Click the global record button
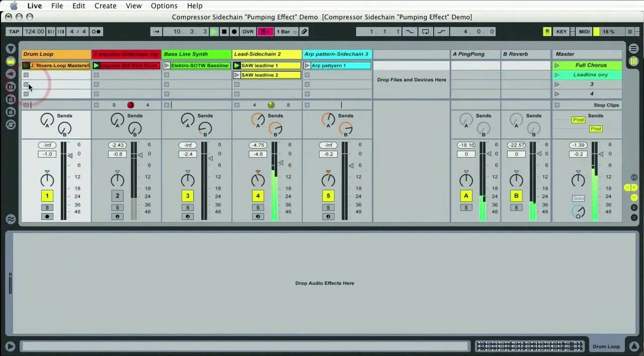The image size is (644, 356). point(234,32)
